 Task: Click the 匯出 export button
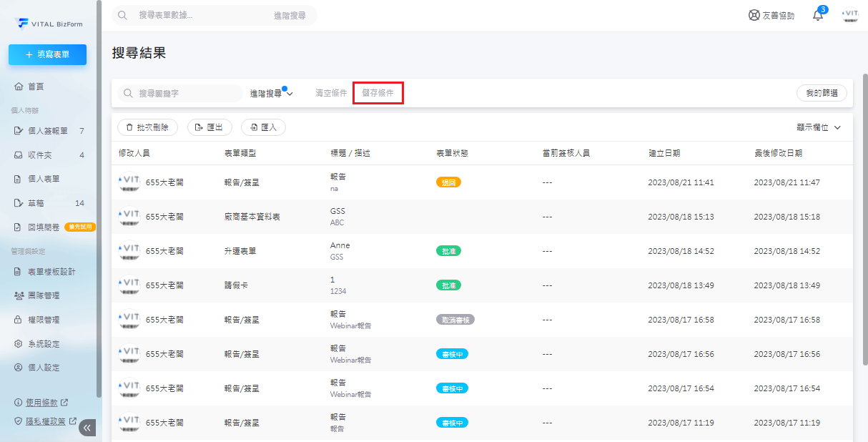coord(209,127)
